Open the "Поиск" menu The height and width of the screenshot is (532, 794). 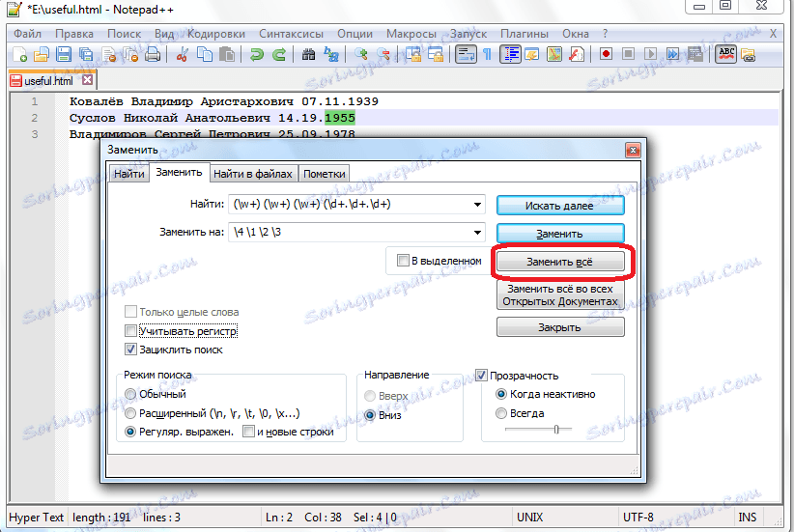point(124,34)
